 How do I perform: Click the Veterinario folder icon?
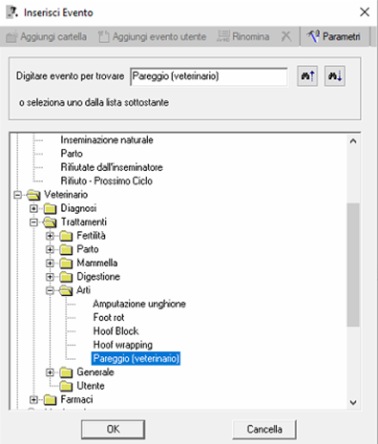point(33,195)
